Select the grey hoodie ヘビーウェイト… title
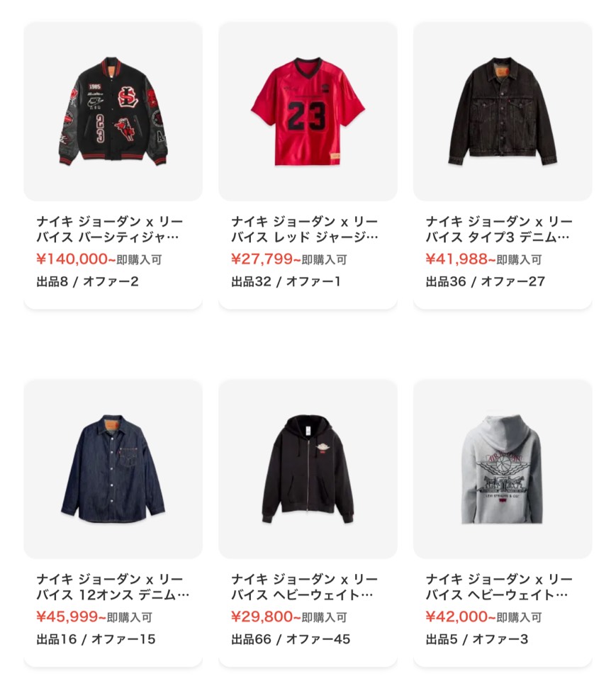This screenshot has width=616, height=688. click(499, 587)
